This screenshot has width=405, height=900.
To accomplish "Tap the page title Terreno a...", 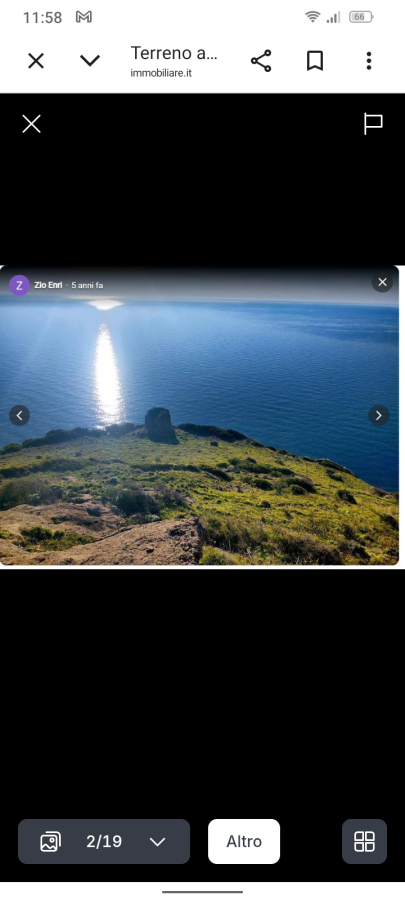I will 174,53.
